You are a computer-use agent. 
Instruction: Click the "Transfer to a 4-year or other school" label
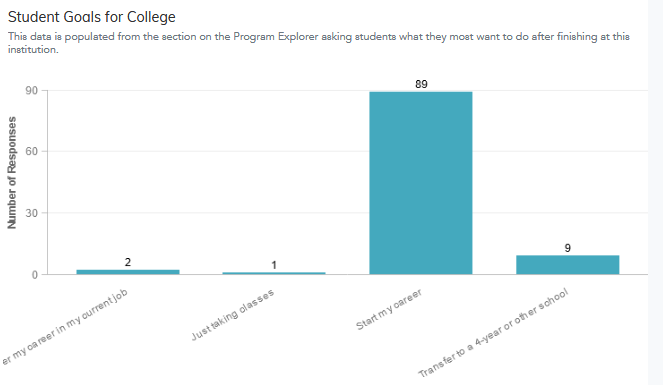coord(493,333)
